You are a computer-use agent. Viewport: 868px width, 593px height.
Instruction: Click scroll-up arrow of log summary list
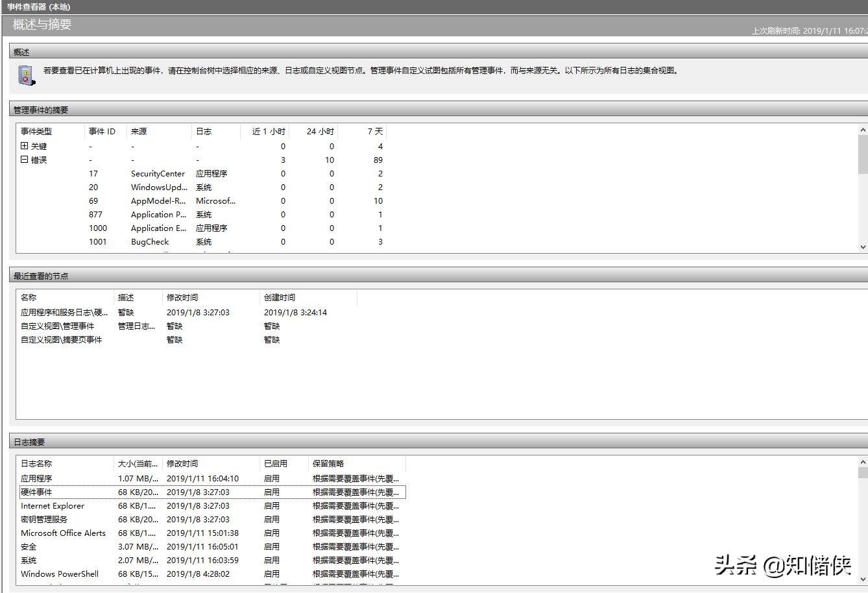(x=863, y=462)
